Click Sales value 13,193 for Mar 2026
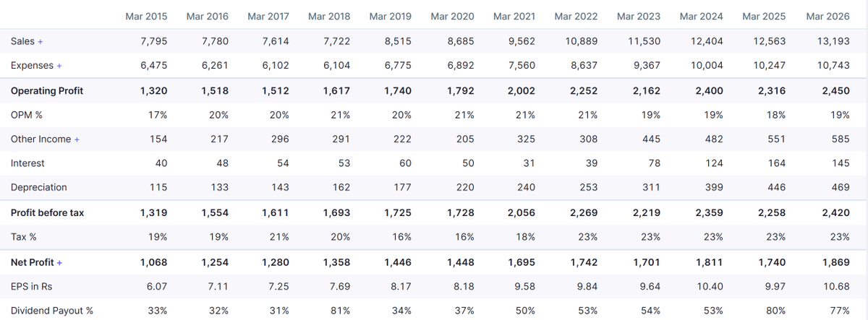This screenshot has width=868, height=320. click(834, 41)
